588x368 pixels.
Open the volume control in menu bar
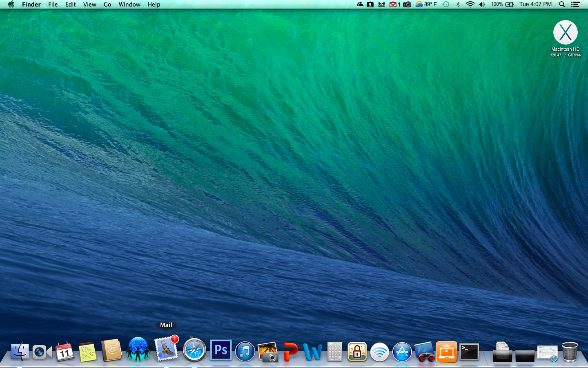pos(482,4)
